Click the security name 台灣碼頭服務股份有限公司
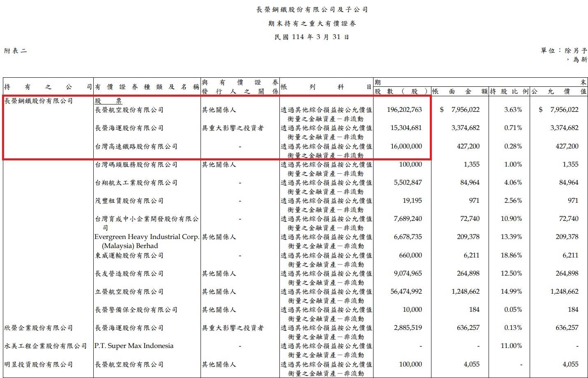The height and width of the screenshot is (378, 588). (136, 165)
